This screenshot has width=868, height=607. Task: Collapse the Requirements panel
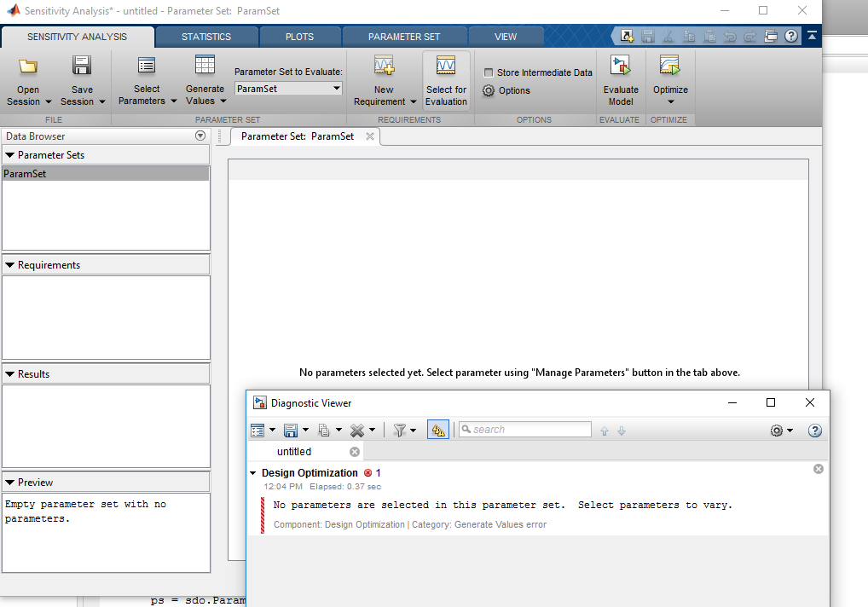[10, 265]
